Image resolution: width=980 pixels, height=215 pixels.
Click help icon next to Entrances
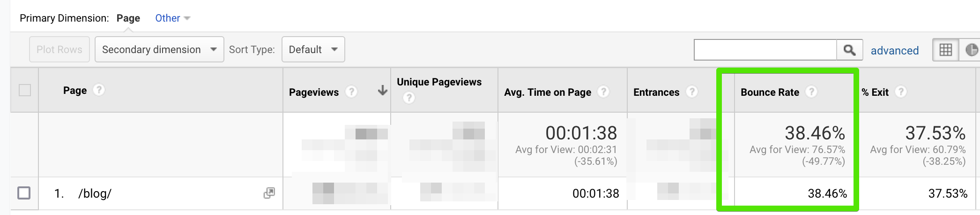[x=692, y=92]
